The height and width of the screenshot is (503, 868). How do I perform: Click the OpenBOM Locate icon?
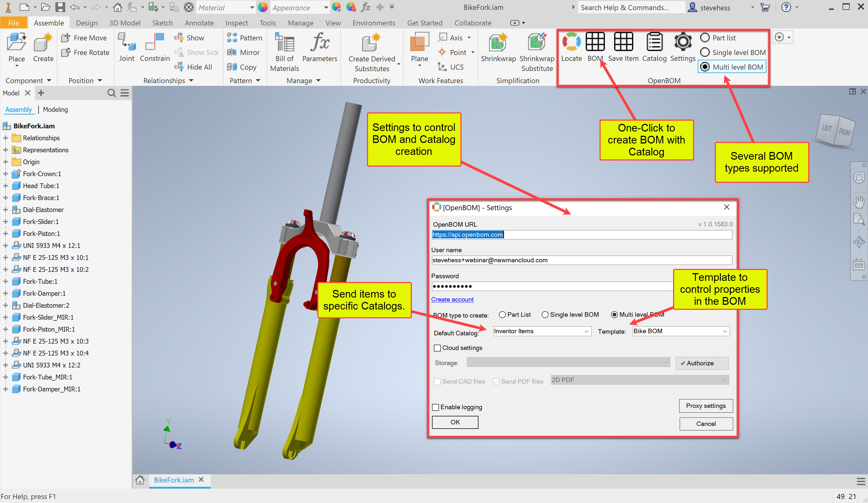[571, 42]
